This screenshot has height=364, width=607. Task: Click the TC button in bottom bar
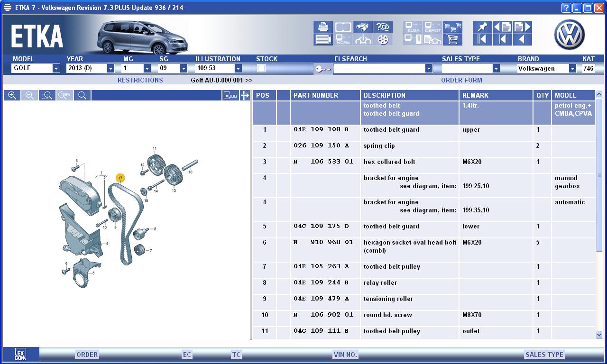236,354
